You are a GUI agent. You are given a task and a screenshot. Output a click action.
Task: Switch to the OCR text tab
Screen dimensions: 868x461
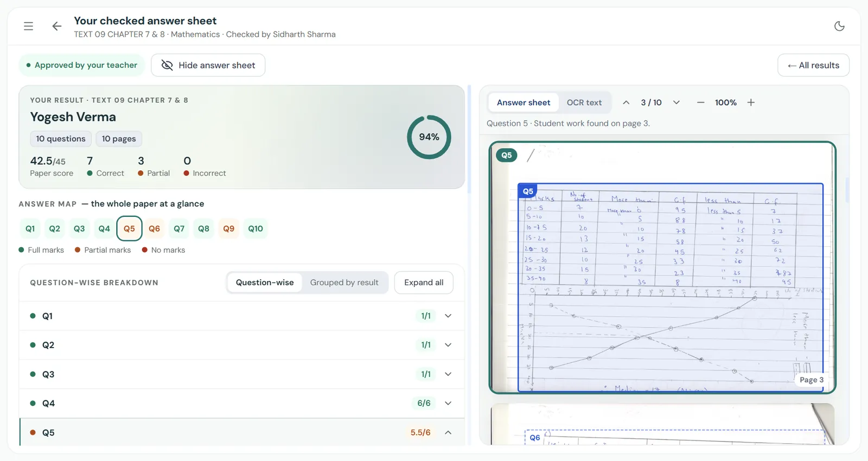pyautogui.click(x=584, y=103)
